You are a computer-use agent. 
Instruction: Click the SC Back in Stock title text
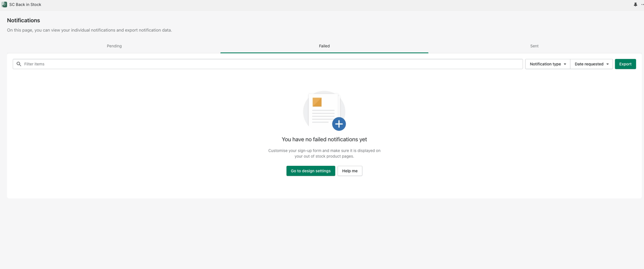[25, 5]
